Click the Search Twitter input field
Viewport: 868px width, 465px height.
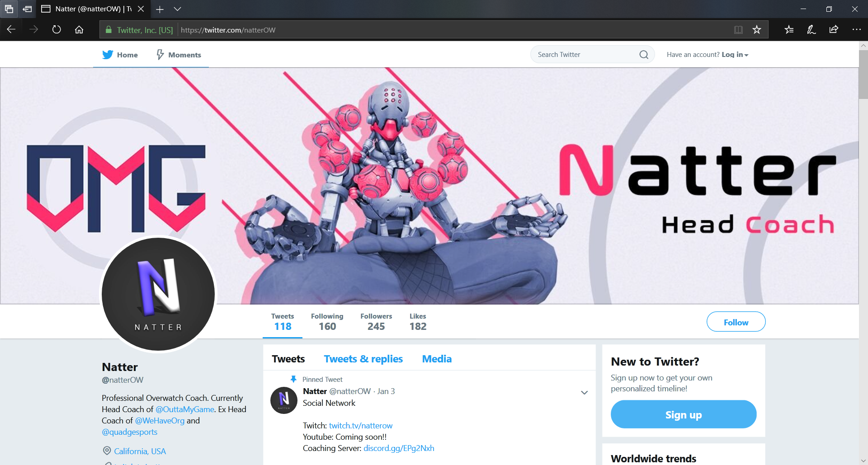pos(592,54)
